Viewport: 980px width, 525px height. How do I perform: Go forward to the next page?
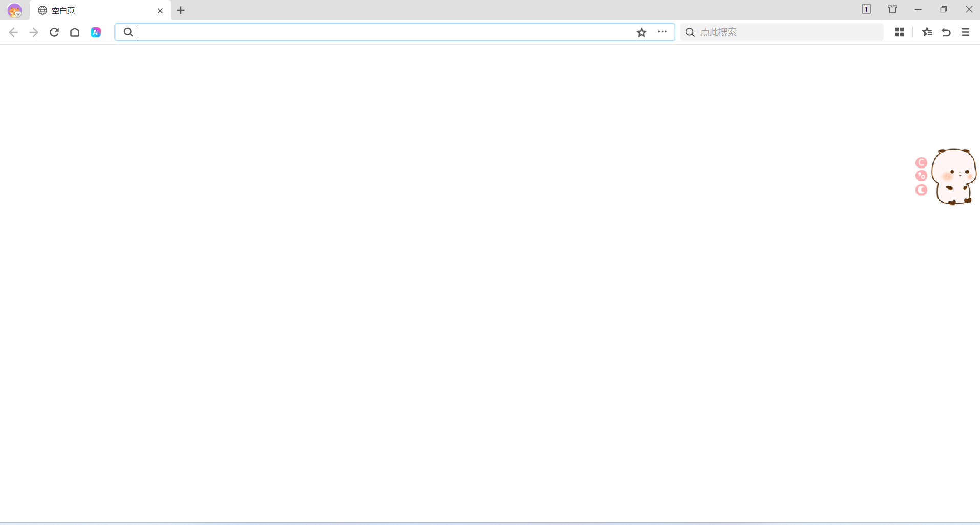tap(34, 32)
